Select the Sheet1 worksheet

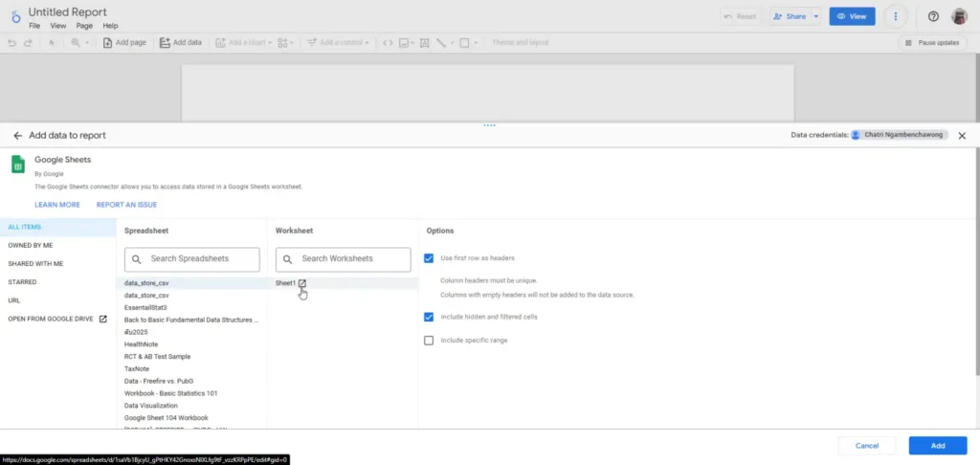click(285, 283)
